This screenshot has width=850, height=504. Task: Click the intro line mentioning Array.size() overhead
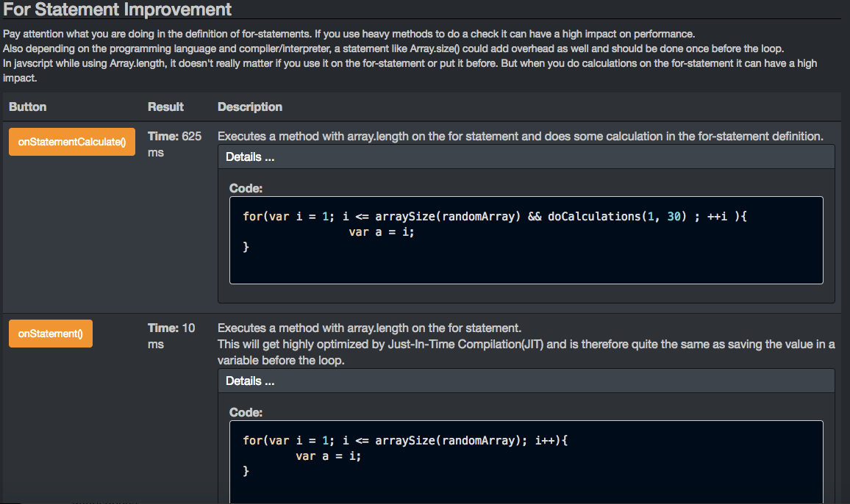(x=393, y=48)
